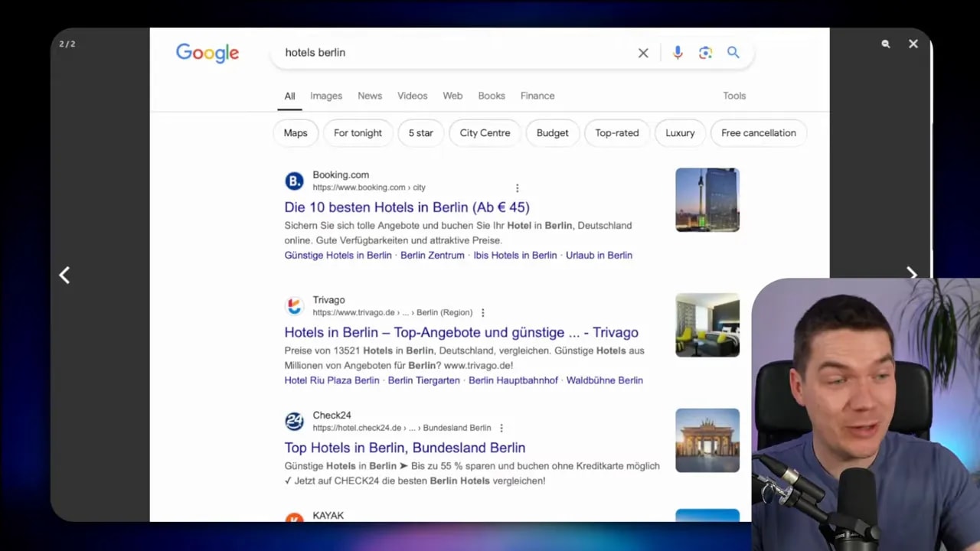Open Top Hotels in Berlin, Bundesland Berlin result
The image size is (980, 551).
pos(404,448)
